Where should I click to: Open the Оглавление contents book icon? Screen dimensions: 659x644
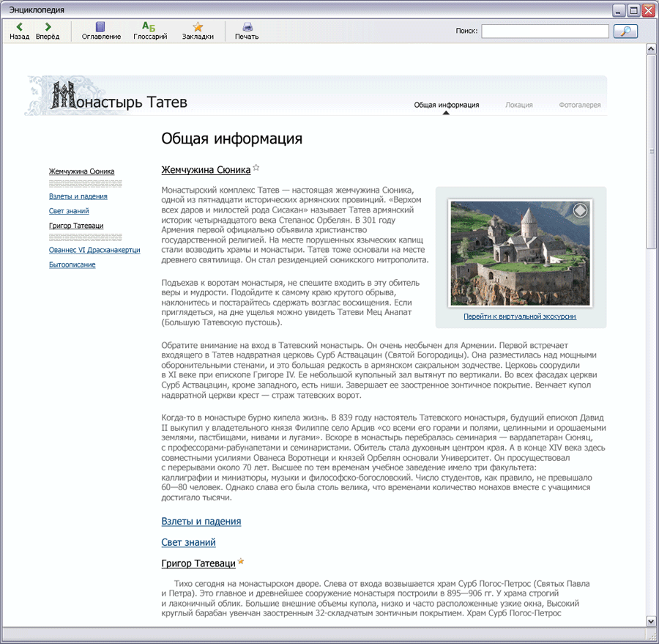click(x=101, y=27)
